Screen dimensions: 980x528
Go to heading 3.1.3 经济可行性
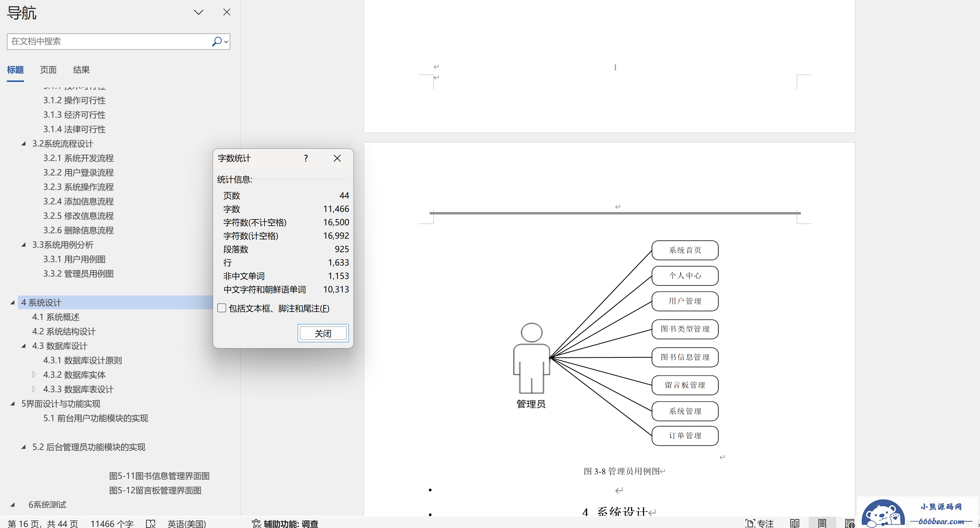pyautogui.click(x=74, y=115)
